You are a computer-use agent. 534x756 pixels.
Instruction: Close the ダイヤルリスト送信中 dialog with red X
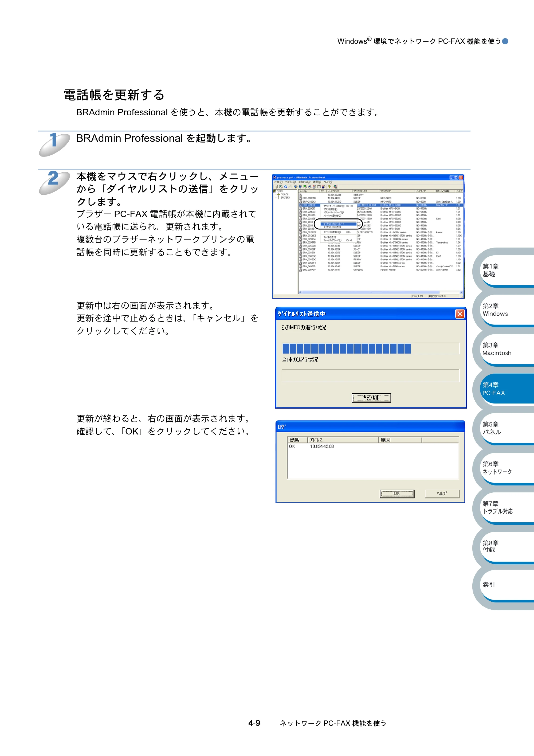(460, 314)
